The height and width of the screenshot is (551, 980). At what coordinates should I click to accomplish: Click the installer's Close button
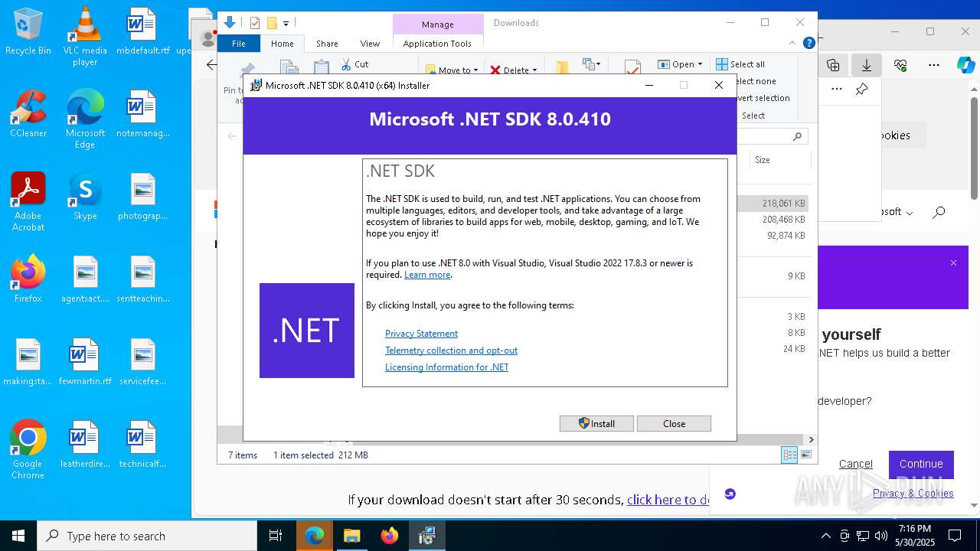coord(674,423)
